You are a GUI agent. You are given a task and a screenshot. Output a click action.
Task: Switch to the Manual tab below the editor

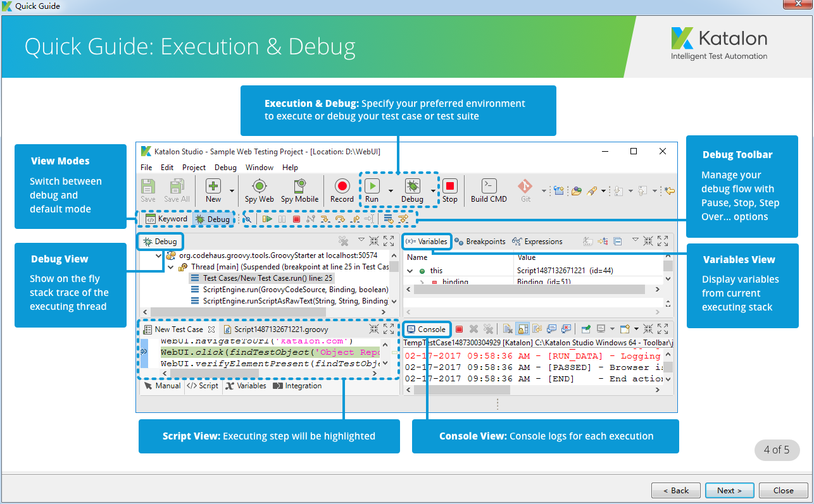(x=163, y=386)
